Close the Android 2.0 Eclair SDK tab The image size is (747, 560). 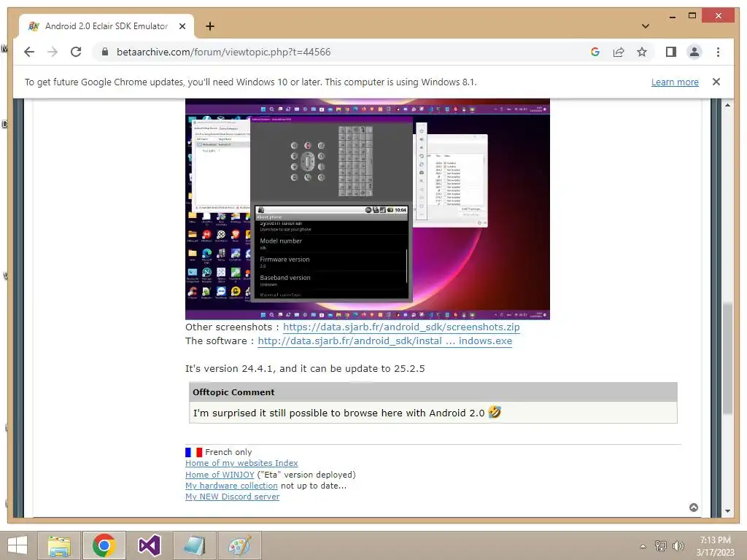click(x=182, y=26)
